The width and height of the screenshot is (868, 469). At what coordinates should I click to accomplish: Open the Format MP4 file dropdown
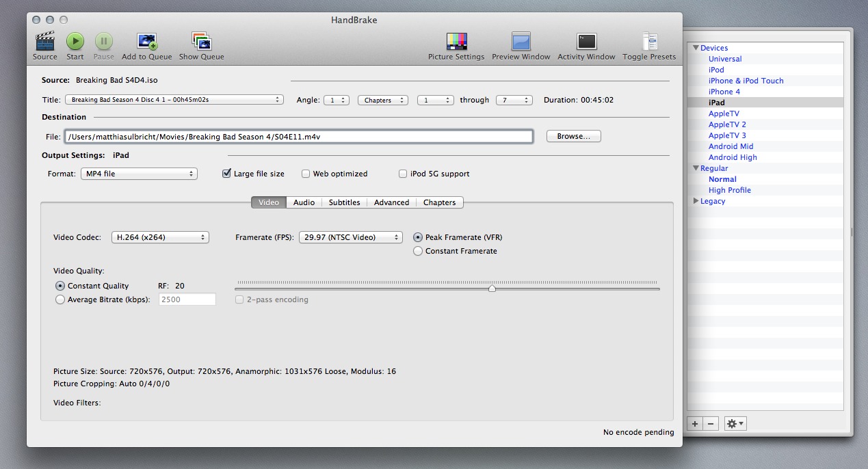139,174
